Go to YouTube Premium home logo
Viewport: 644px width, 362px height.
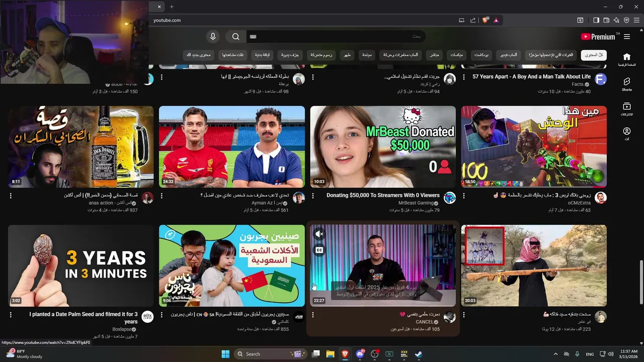pyautogui.click(x=598, y=37)
